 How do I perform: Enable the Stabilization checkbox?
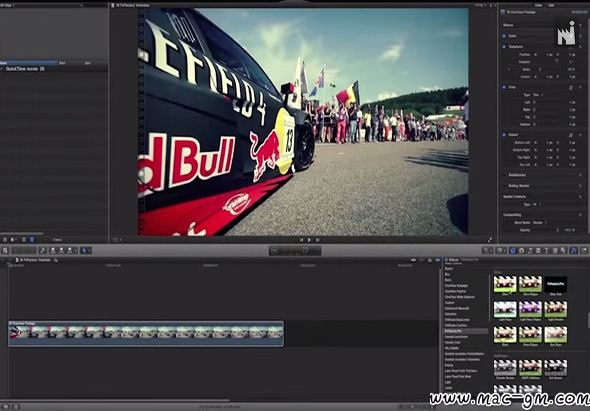point(504,175)
